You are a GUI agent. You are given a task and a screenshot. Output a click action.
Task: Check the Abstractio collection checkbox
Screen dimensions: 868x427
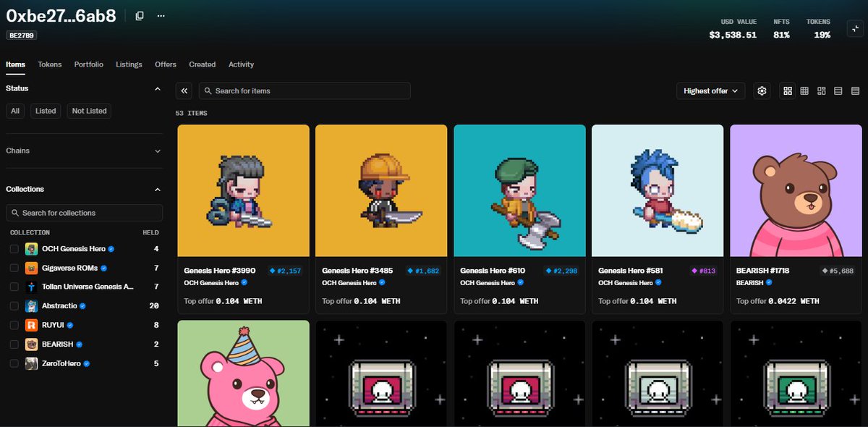click(14, 306)
